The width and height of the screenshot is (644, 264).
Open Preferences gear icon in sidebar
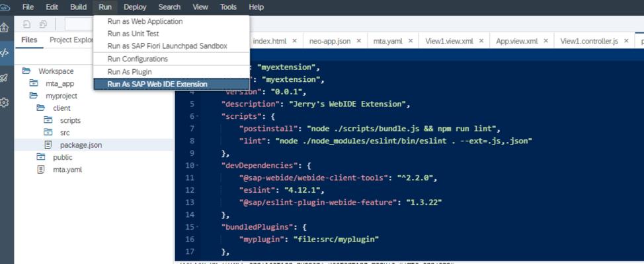(x=4, y=102)
